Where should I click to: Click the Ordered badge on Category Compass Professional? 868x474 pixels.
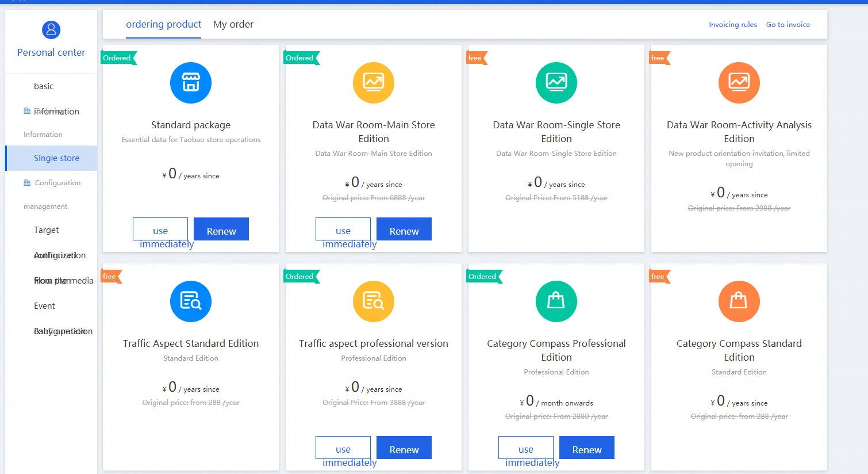coord(484,277)
